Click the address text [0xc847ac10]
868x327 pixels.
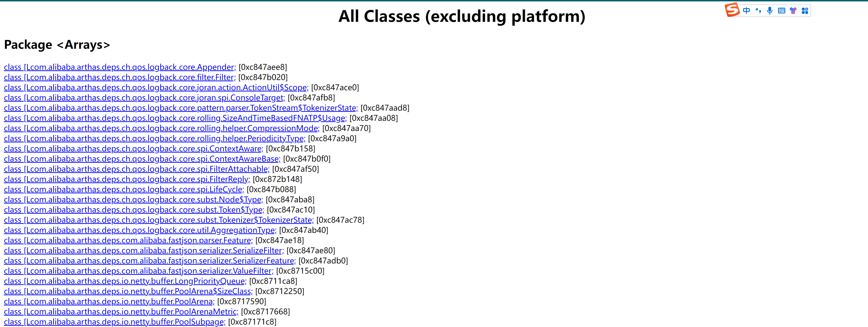click(291, 210)
